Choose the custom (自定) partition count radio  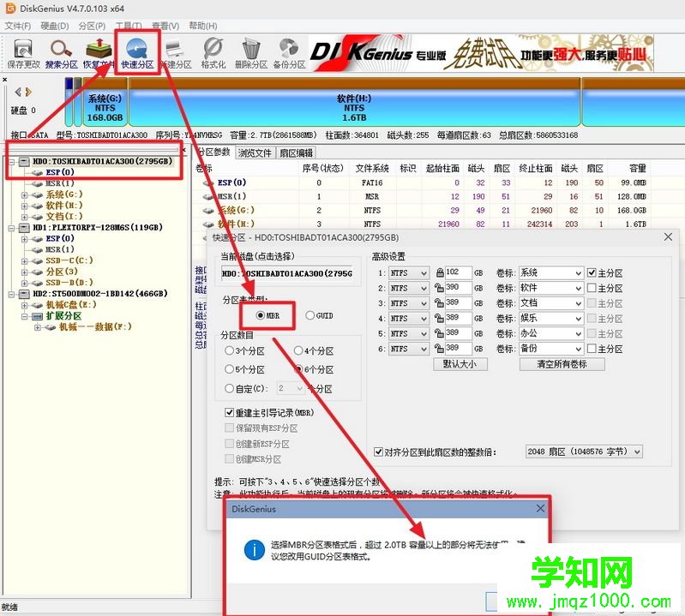coord(246,388)
